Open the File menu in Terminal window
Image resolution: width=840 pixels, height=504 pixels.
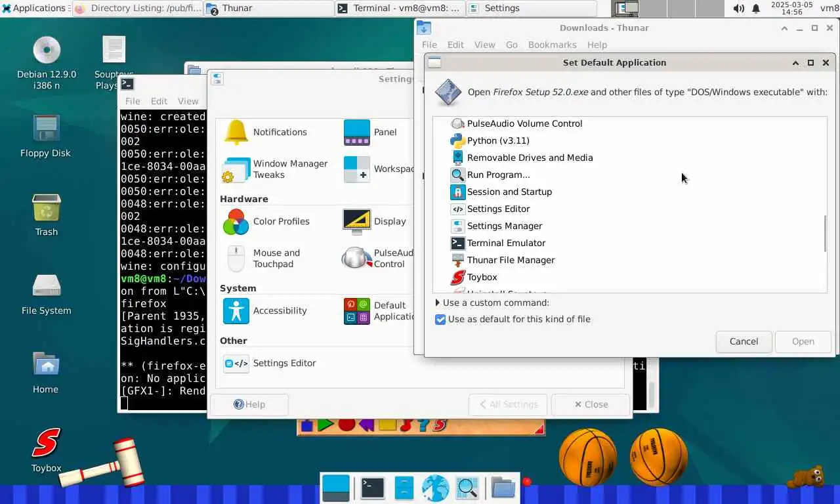133,101
